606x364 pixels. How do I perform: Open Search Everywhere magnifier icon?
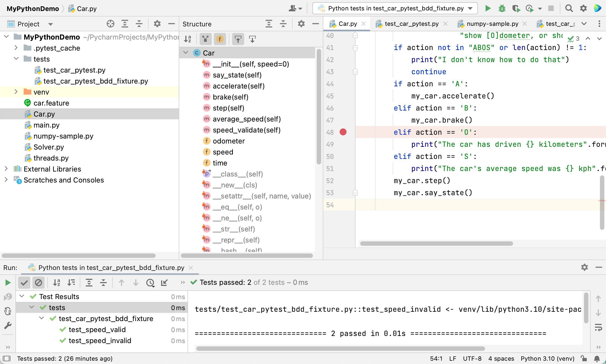[569, 9]
